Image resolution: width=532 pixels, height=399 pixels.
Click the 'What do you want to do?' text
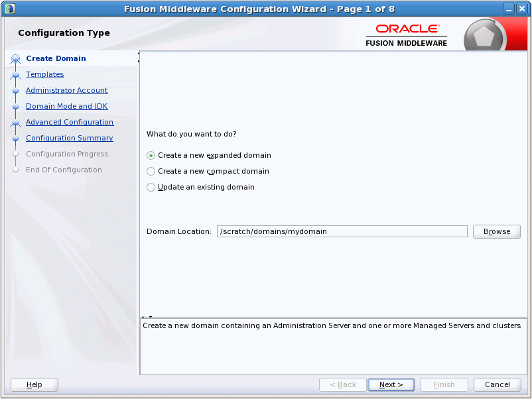click(x=192, y=135)
